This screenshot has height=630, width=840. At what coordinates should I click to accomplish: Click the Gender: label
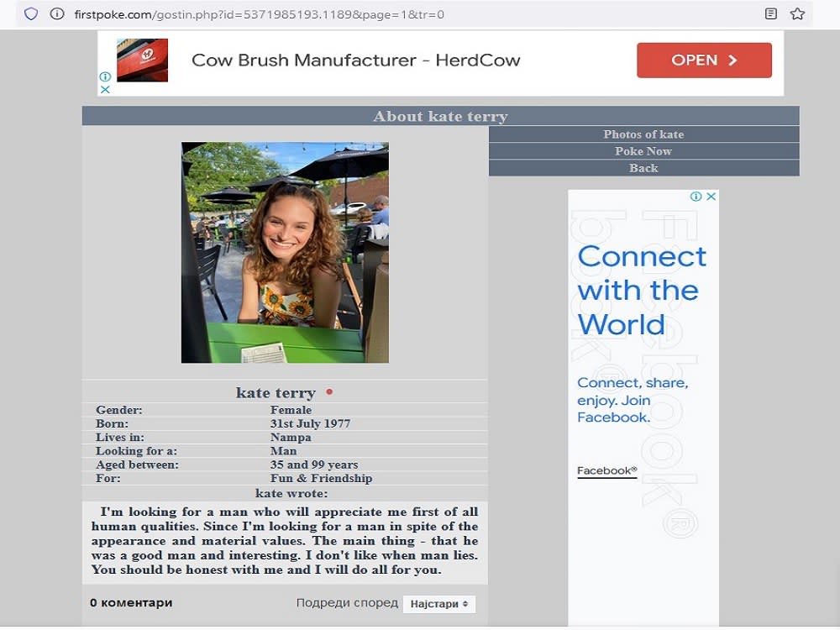(x=119, y=411)
